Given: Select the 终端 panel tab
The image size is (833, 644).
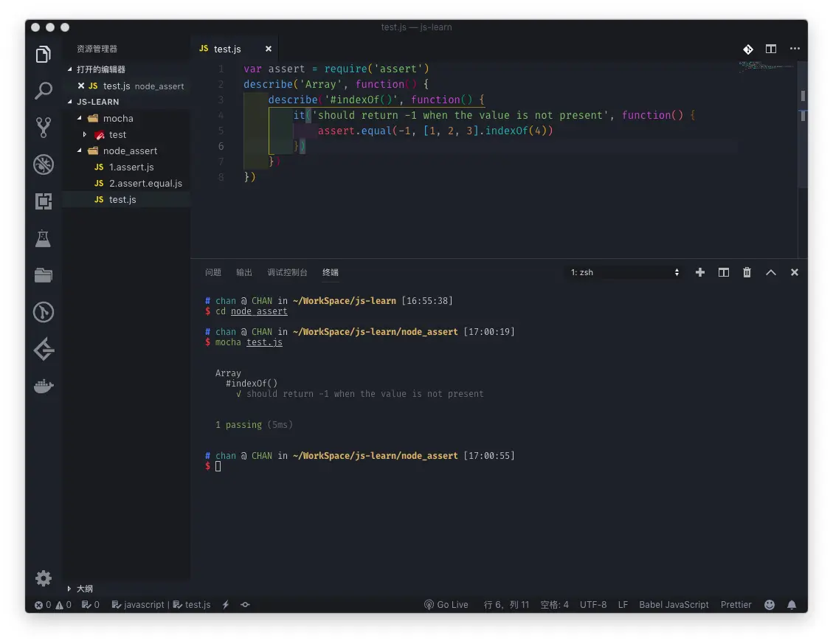Looking at the screenshot, I should tap(331, 272).
